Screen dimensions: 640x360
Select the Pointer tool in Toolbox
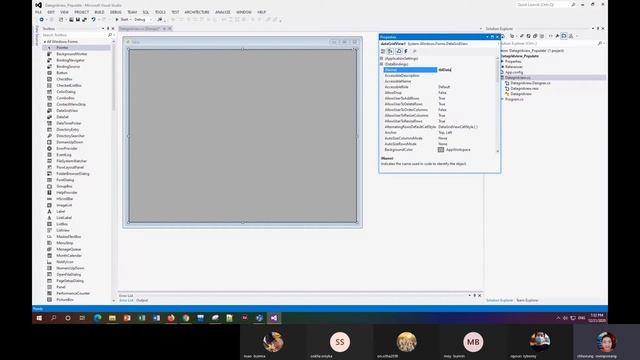tap(76, 48)
